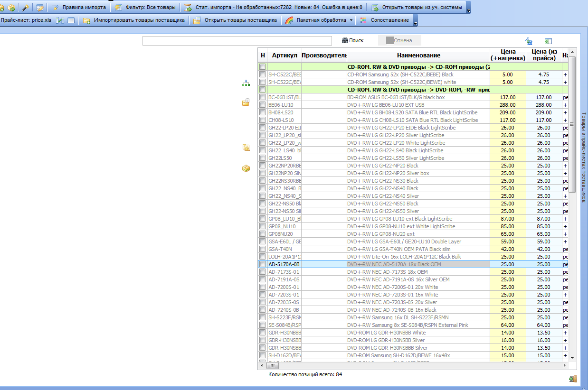Screen dimensions: 588x390
Task: Sort by Цена (+наценка) column header
Action: point(508,56)
